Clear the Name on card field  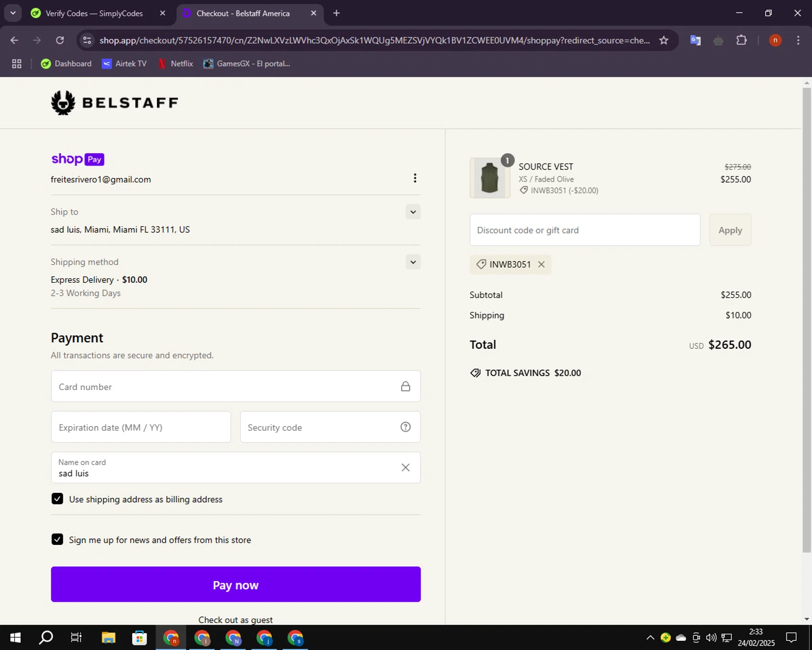(x=405, y=467)
